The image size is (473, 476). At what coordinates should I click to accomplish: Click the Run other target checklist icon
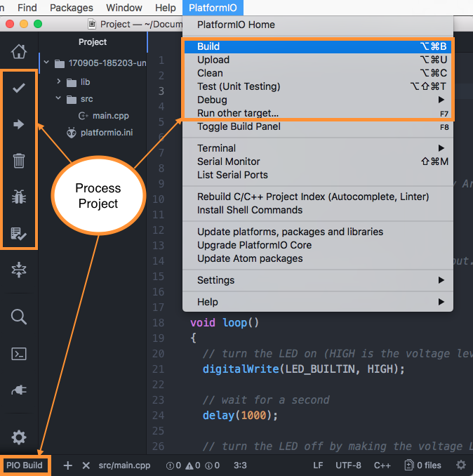point(19,234)
